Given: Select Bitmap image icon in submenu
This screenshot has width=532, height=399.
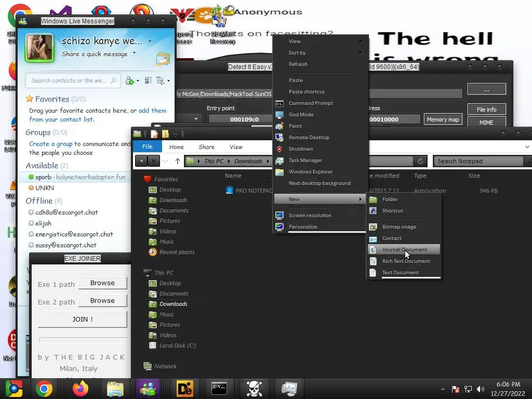Looking at the screenshot, I should tap(373, 227).
